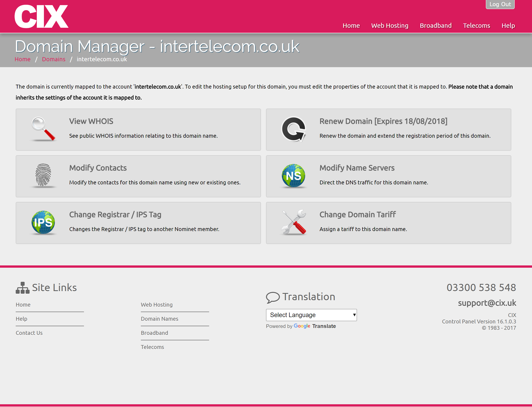Click the Translation heading text
This screenshot has width=532, height=407.
coord(309,297)
